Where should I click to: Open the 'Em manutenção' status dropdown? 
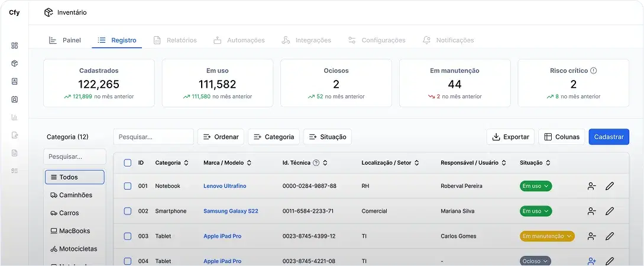coord(547,236)
